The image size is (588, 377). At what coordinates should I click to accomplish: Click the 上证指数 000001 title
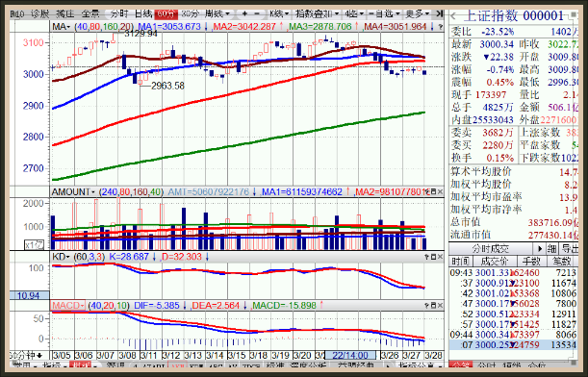pos(514,15)
